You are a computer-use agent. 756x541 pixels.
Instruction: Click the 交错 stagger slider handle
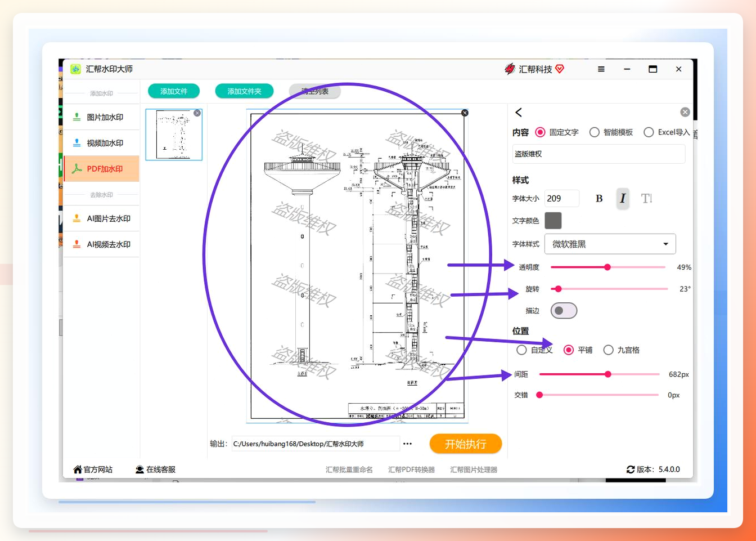(539, 395)
